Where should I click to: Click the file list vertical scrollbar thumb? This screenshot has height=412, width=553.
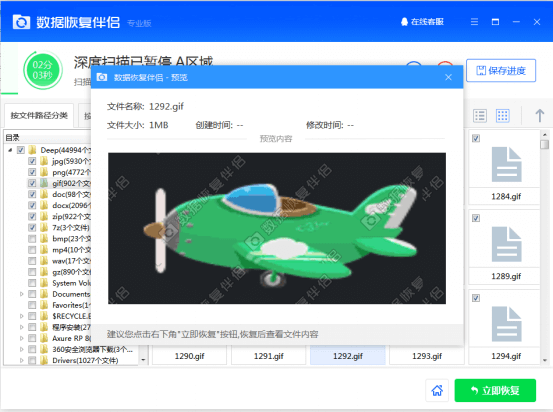(545, 144)
